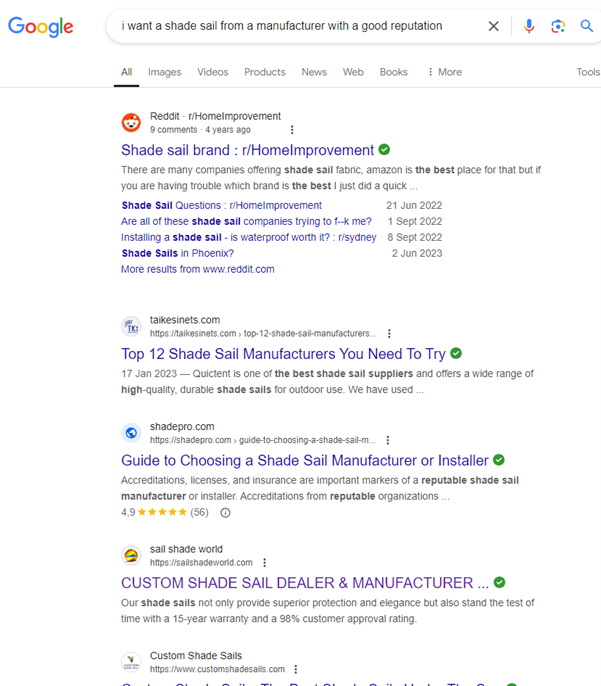This screenshot has width=601, height=686.
Task: Switch to the Products tab
Action: point(265,72)
